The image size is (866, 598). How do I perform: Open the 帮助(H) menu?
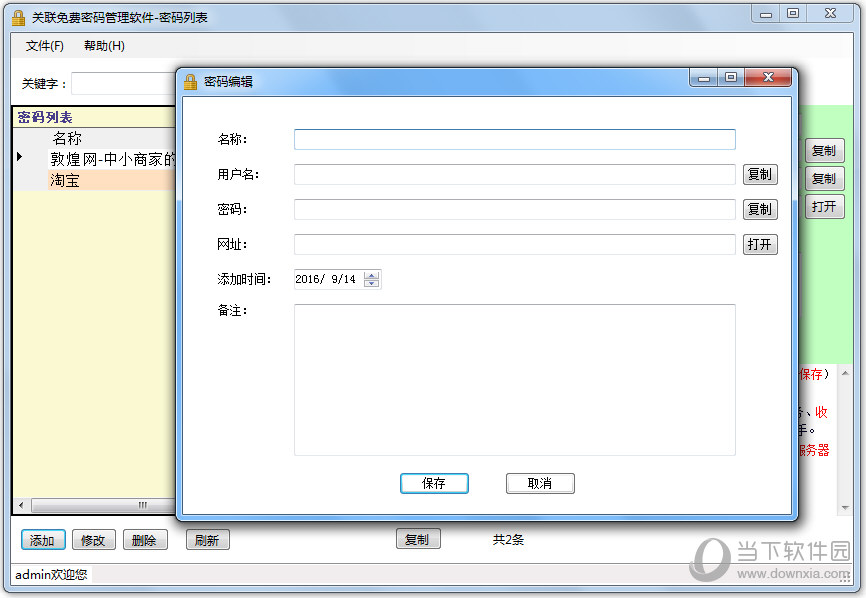pyautogui.click(x=104, y=46)
